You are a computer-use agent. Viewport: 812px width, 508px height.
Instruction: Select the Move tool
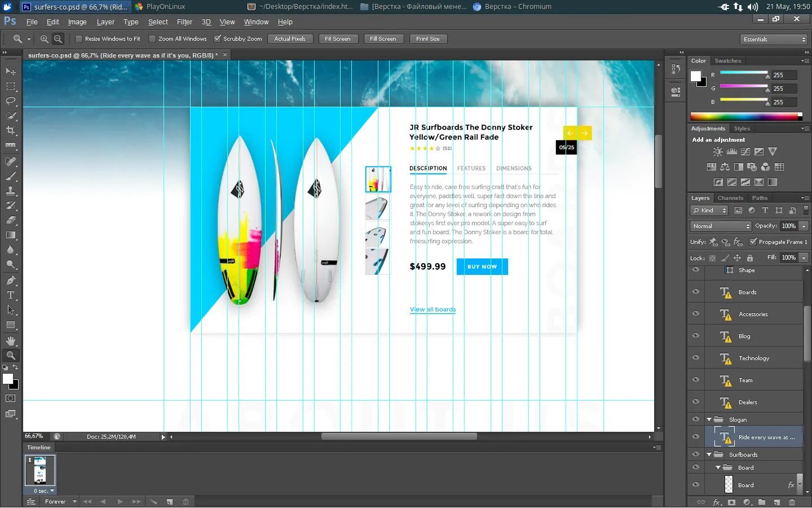pyautogui.click(x=11, y=72)
